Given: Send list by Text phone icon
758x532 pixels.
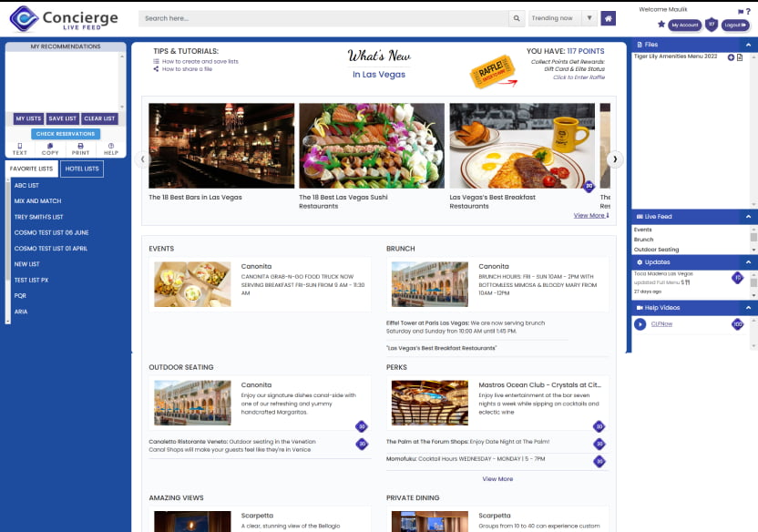Looking at the screenshot, I should (x=20, y=148).
